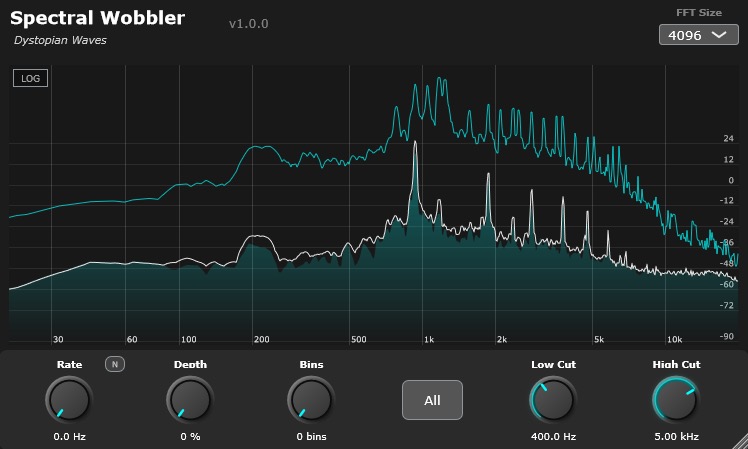The width and height of the screenshot is (748, 449).
Task: Click the resize grip in the bottom-right corner
Action: 740,441
